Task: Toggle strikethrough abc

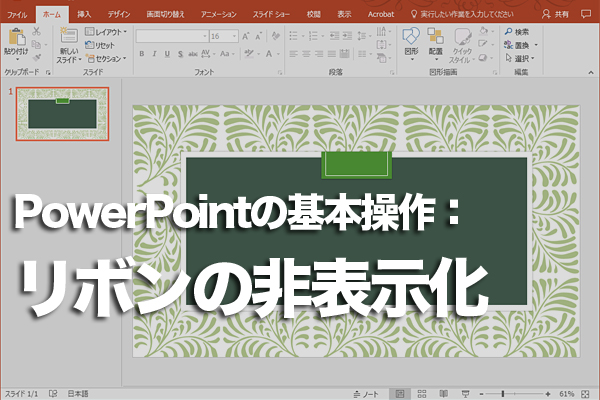Action: 193,54
